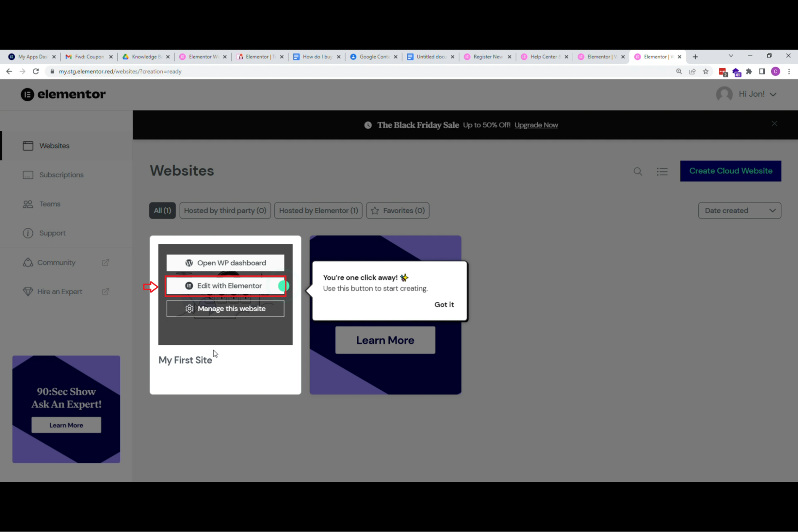Click the Create Cloud Website button
Screen dimensions: 798x532
click(x=730, y=171)
